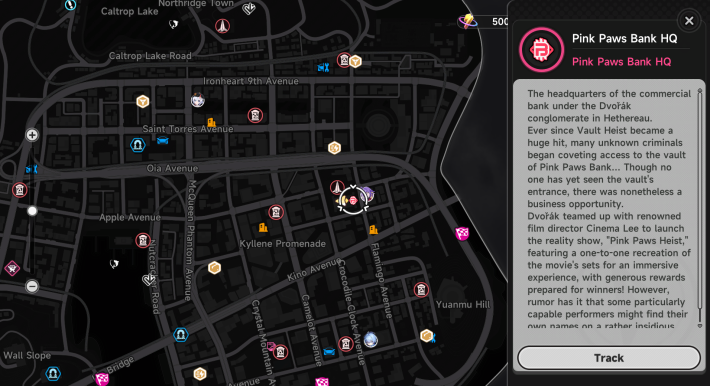The image size is (710, 386).
Task: Click the yellow lightning hexagon near bottom edge
Action: point(200,374)
